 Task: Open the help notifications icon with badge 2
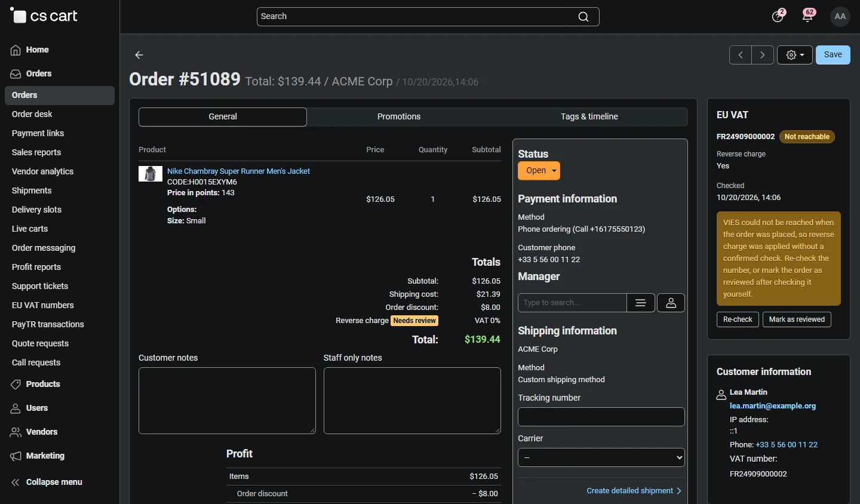pyautogui.click(x=778, y=16)
